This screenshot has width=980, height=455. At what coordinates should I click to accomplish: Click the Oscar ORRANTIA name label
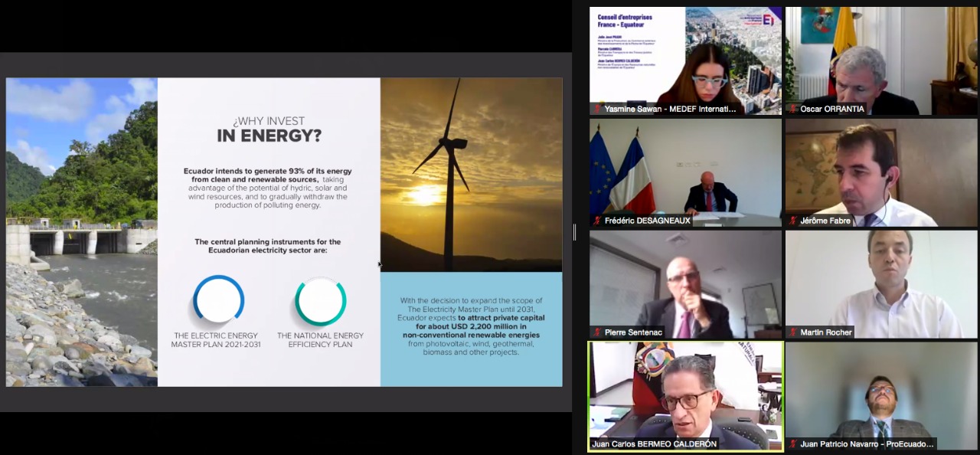[x=831, y=109]
